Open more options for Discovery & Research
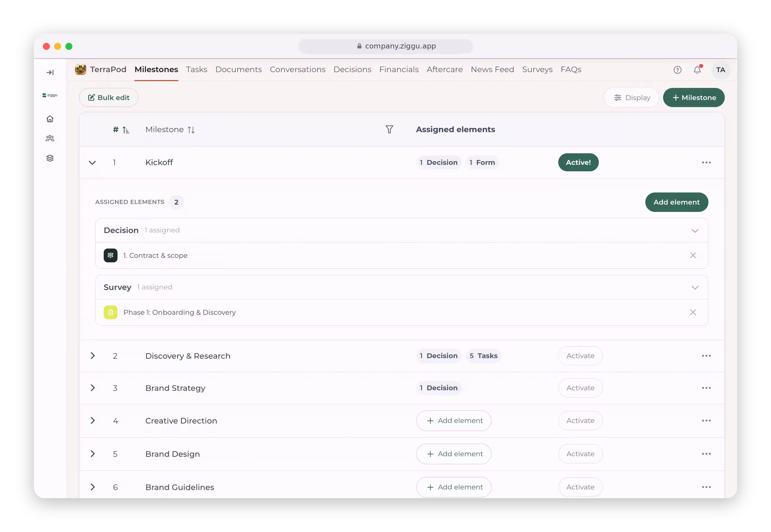 [x=706, y=356]
